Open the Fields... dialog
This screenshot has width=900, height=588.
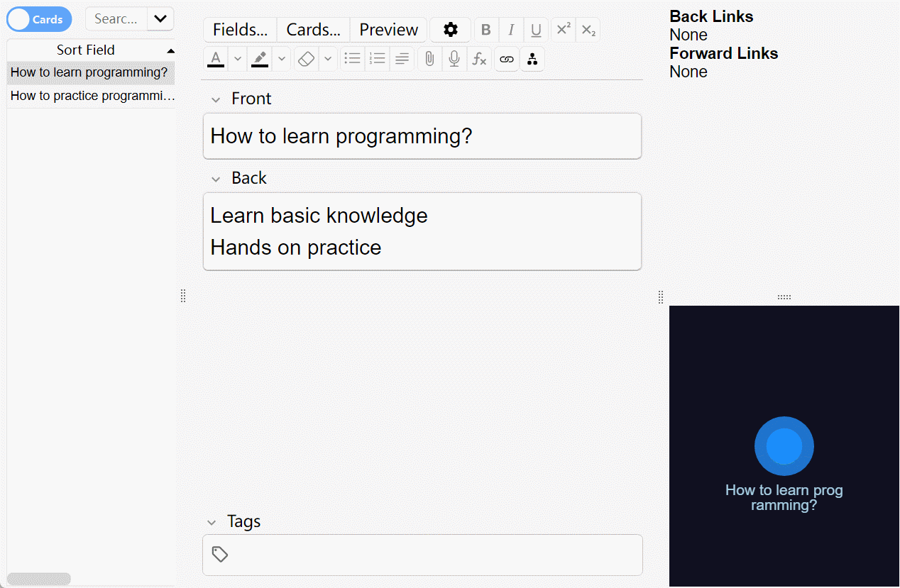click(x=240, y=30)
